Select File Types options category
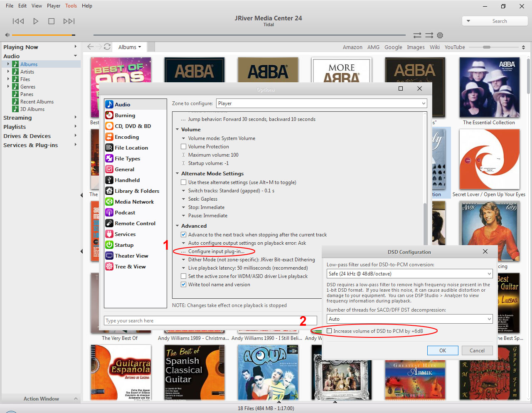 (127, 158)
